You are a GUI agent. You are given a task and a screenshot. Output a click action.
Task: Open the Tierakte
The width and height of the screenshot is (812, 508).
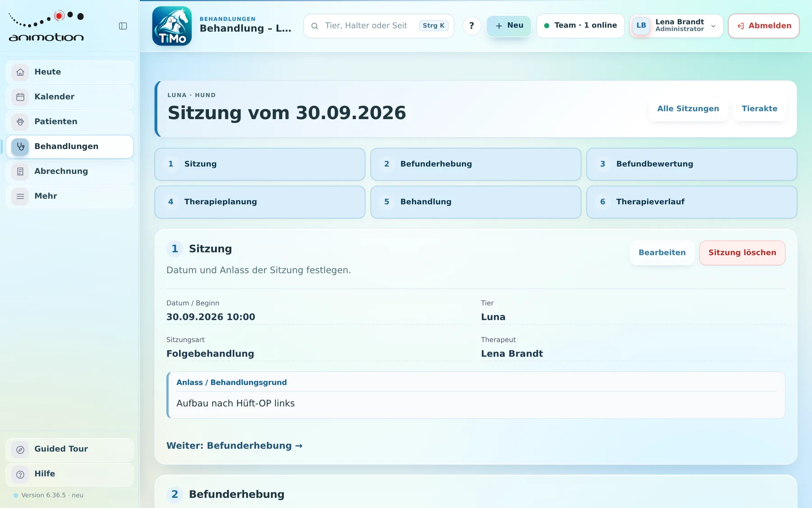[760, 109]
